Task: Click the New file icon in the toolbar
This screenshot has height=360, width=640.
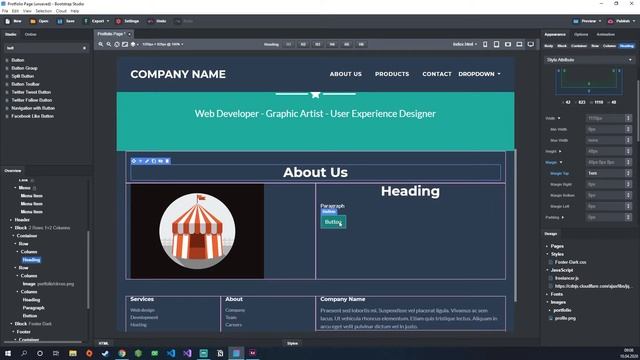Action: [8, 21]
